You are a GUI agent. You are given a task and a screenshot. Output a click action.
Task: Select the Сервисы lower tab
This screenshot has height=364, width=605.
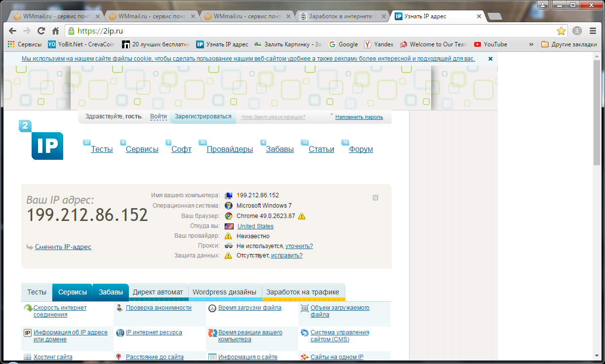pyautogui.click(x=73, y=292)
